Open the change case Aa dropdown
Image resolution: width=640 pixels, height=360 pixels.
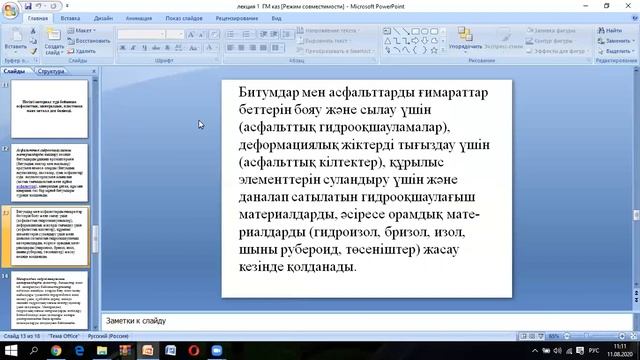194,48
